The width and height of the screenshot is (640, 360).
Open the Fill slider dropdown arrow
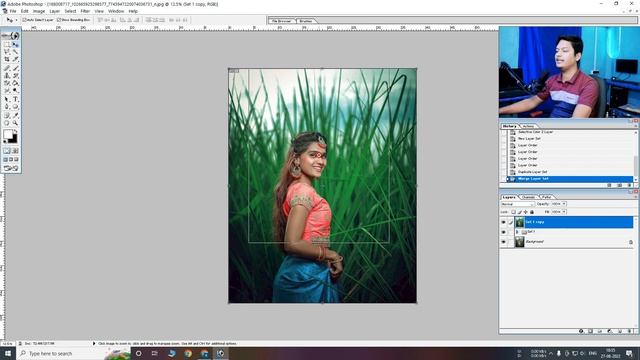point(564,212)
